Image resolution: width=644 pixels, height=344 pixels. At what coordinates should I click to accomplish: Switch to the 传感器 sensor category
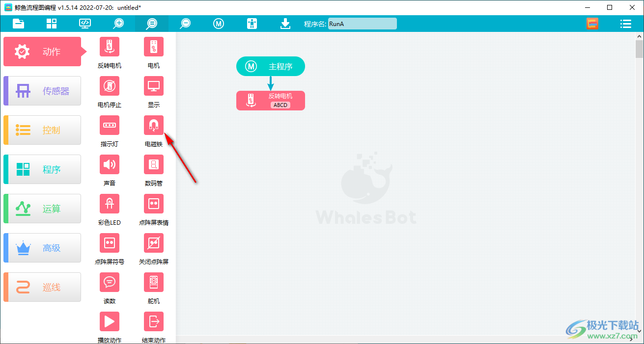click(x=42, y=91)
